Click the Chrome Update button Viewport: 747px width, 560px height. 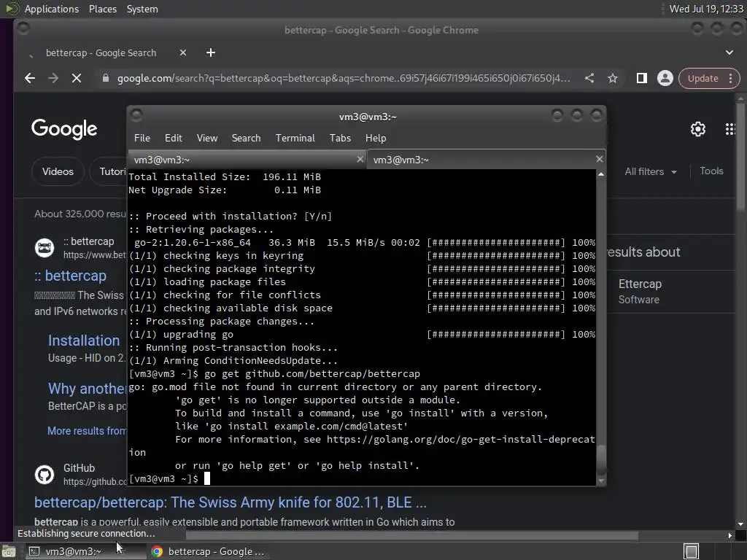point(703,78)
